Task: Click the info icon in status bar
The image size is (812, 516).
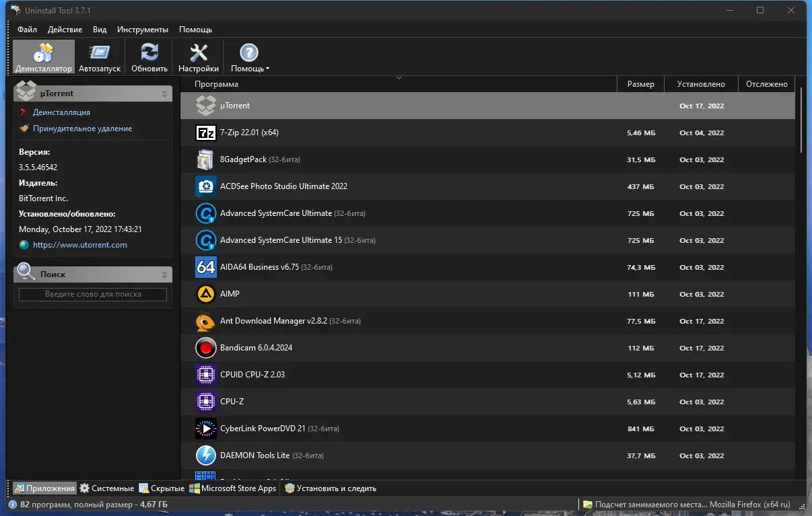Action: click(x=13, y=505)
